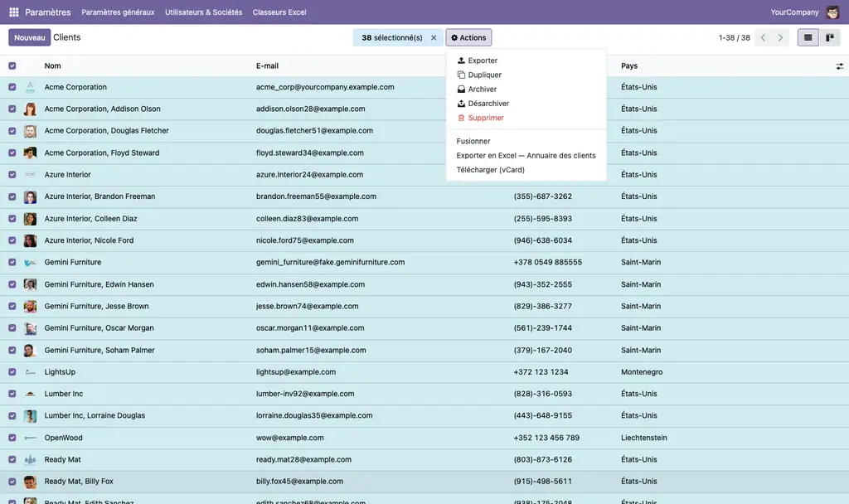849x504 pixels.
Task: Click the Montenegro country cell
Action: [x=642, y=372]
